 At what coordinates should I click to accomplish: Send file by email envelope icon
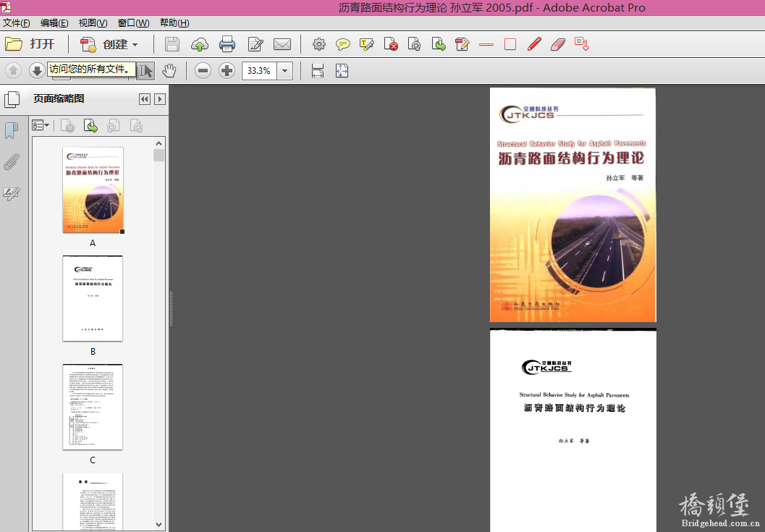[282, 44]
